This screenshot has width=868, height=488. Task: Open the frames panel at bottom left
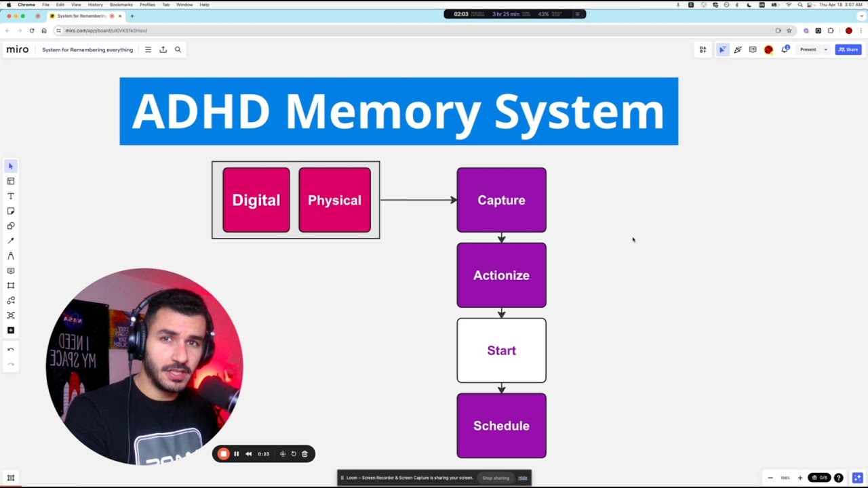(x=11, y=478)
